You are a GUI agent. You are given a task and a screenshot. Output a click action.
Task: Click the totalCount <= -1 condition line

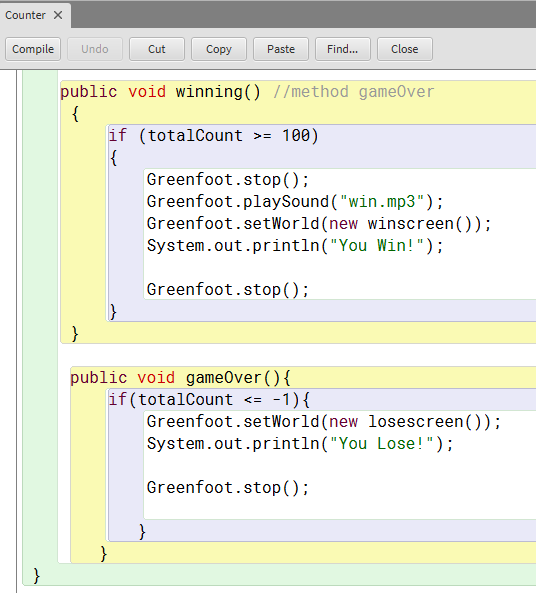209,400
